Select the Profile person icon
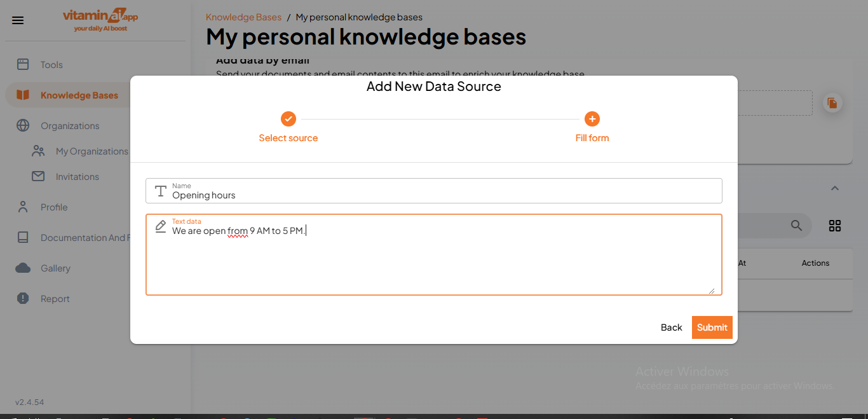This screenshot has height=419, width=868. (23, 207)
